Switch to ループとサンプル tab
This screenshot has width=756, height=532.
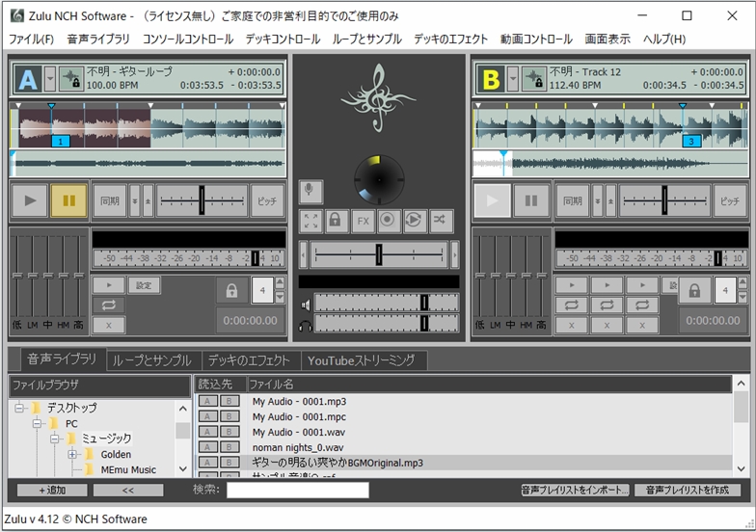(x=152, y=360)
